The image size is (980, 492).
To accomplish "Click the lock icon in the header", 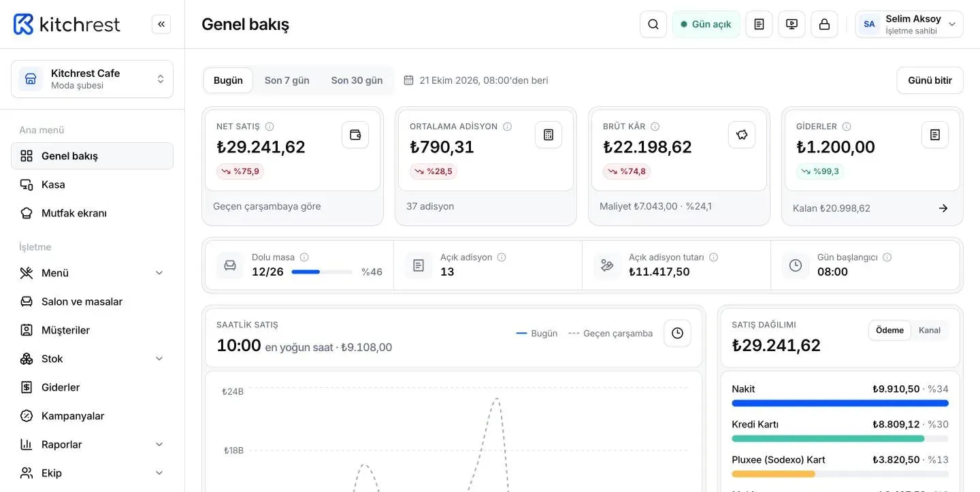I will click(x=824, y=24).
